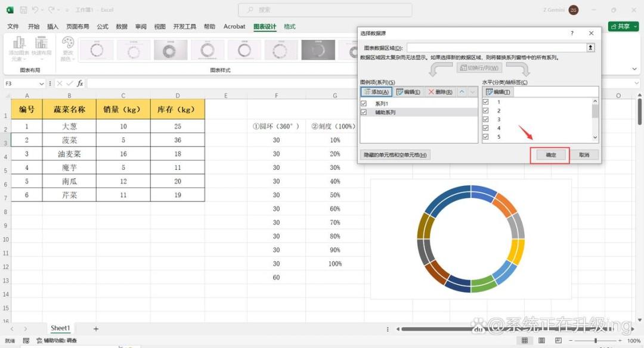Image resolution: width=644 pixels, height=348 pixels.
Task: Click the macro record icon in status bar
Action: tap(26, 341)
